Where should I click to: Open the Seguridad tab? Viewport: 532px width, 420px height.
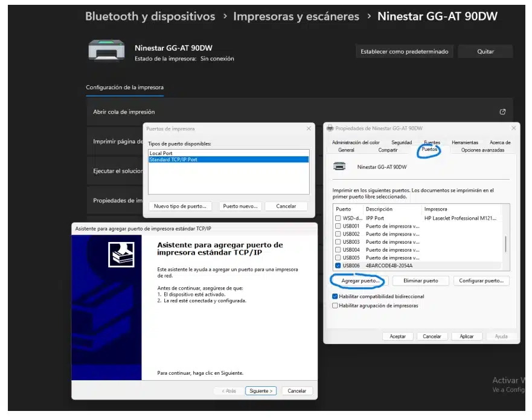pos(402,142)
